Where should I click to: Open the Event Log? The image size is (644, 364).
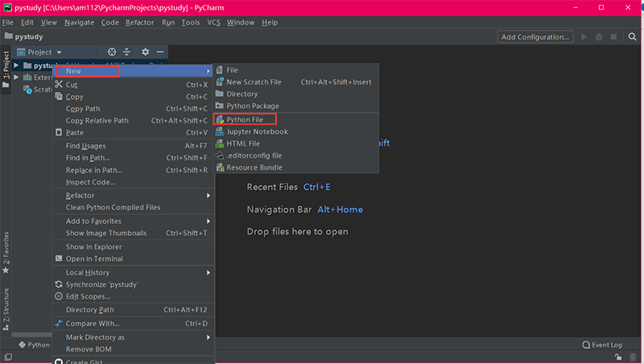click(602, 345)
